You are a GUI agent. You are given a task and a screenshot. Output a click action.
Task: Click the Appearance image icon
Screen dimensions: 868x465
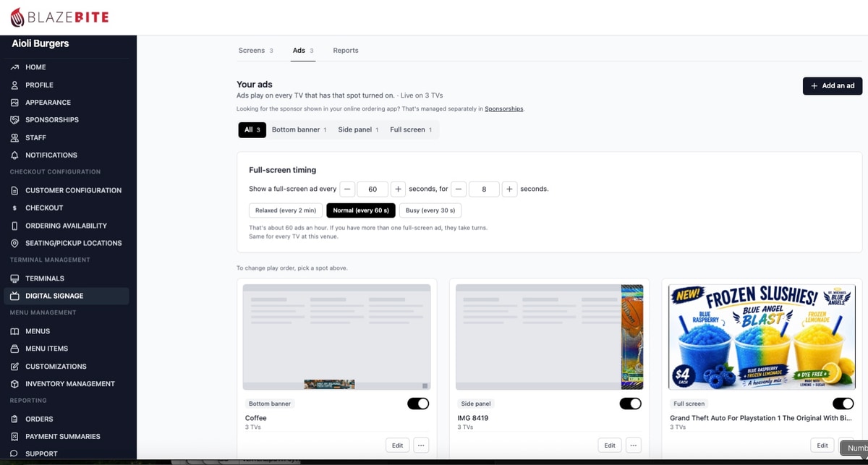coord(14,103)
